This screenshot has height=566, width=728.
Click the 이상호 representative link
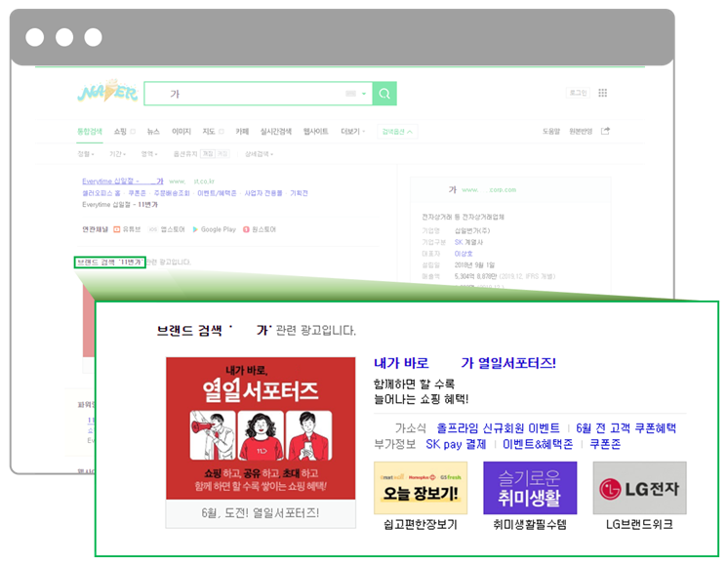coord(464,254)
